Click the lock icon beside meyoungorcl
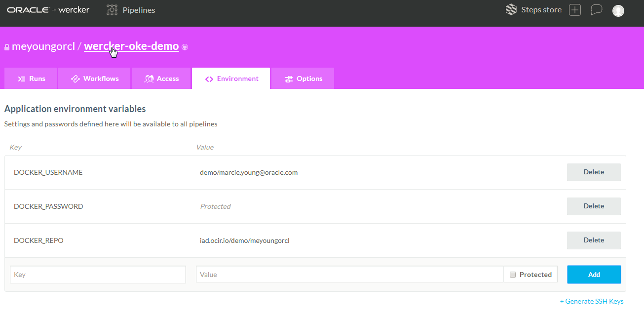 pyautogui.click(x=7, y=47)
